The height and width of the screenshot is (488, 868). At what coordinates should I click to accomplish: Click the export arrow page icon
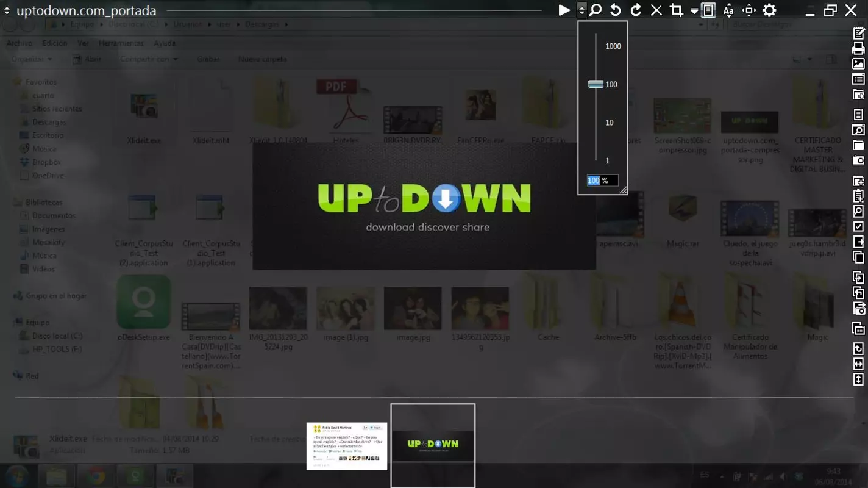858,242
